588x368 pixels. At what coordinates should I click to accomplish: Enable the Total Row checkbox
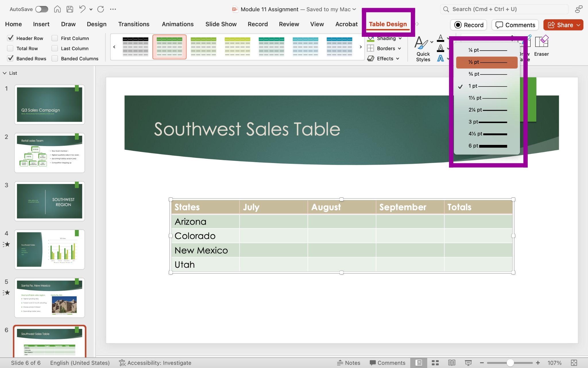[x=10, y=48]
